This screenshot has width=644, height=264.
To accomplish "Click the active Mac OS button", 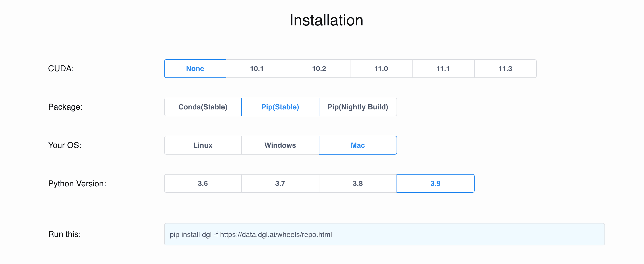I will click(x=358, y=145).
